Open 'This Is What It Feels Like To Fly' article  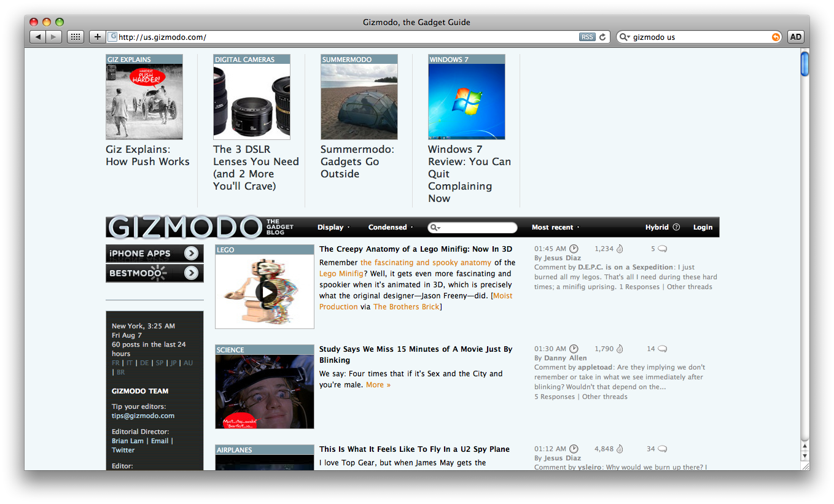tap(415, 449)
